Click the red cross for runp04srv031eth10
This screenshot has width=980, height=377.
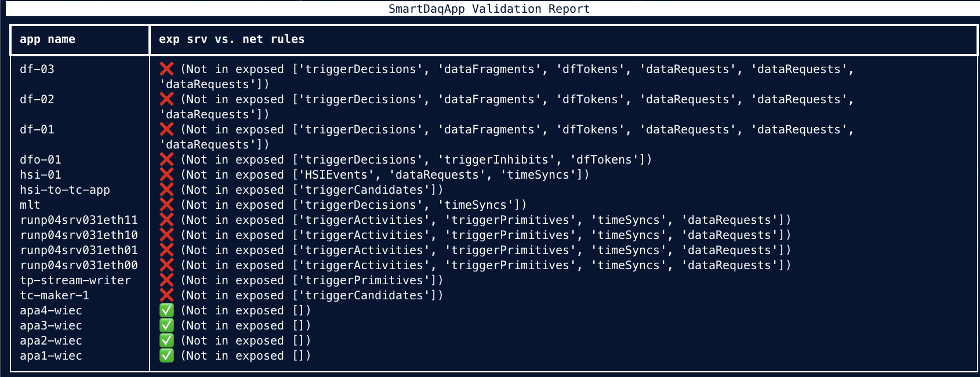[166, 235]
